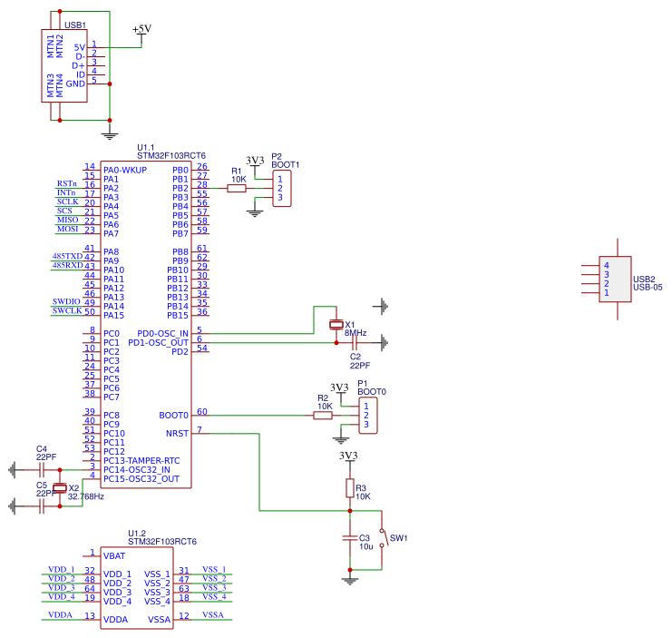Click the PC13-TAMPER-RTC pin name
The height and width of the screenshot is (638, 672).
tap(141, 460)
